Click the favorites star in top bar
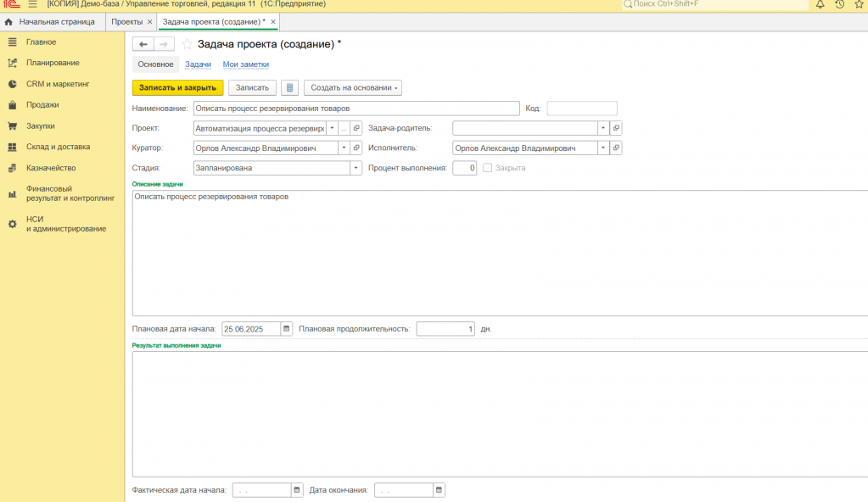868x502 pixels. coord(860,4)
